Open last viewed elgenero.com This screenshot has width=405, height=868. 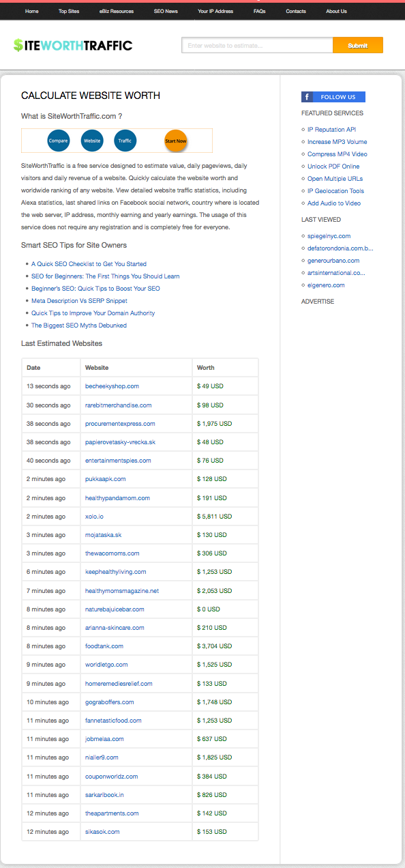click(x=326, y=285)
